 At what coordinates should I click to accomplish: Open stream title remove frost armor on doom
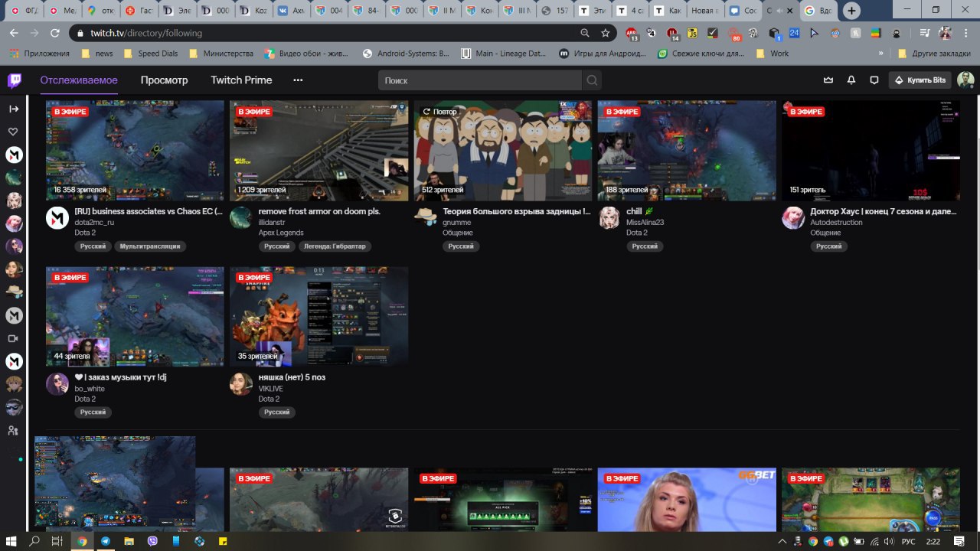[319, 211]
